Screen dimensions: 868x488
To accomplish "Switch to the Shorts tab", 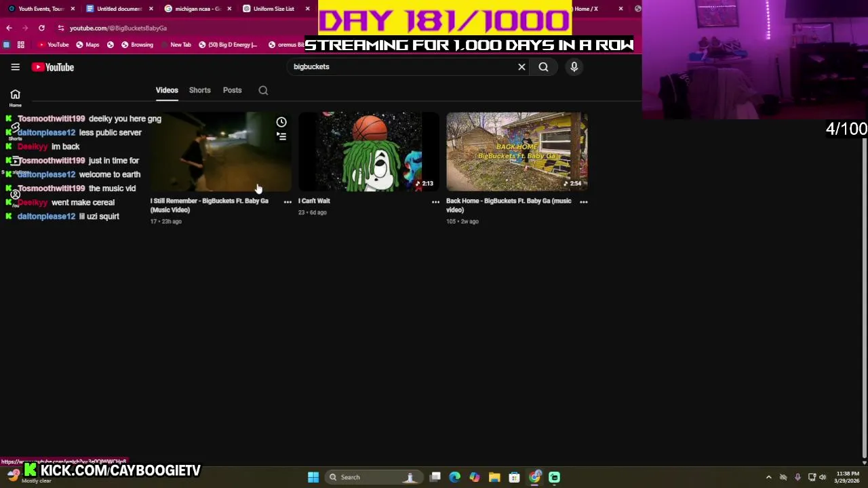I will [199, 90].
